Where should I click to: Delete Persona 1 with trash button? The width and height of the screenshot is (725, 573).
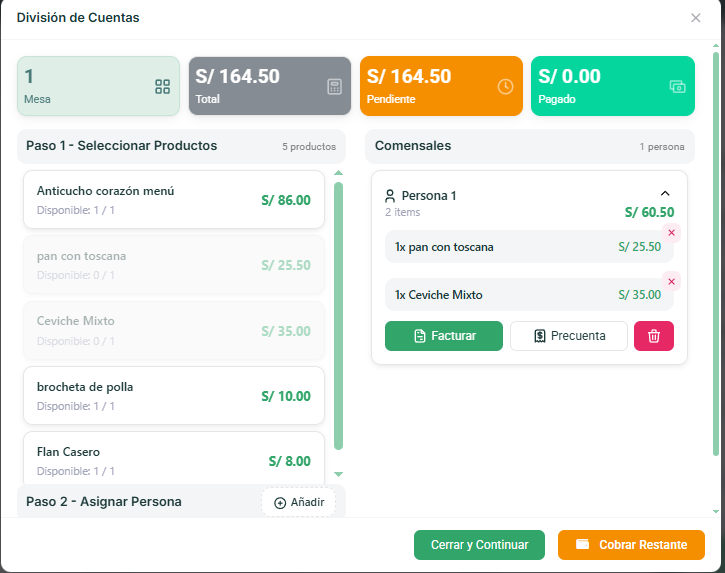pyautogui.click(x=654, y=336)
